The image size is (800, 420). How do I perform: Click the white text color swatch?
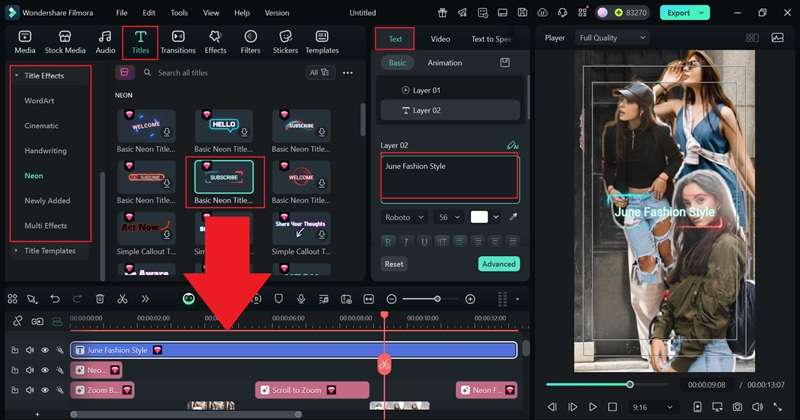point(479,217)
